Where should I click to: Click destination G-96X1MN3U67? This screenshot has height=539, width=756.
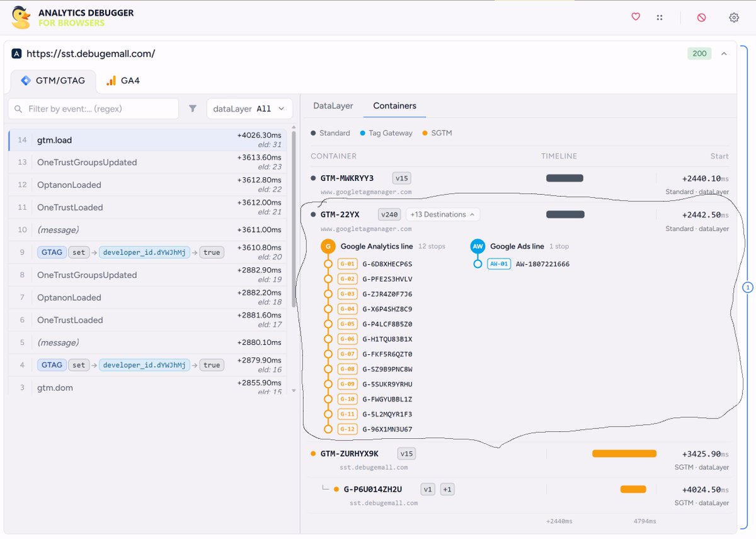click(x=387, y=429)
